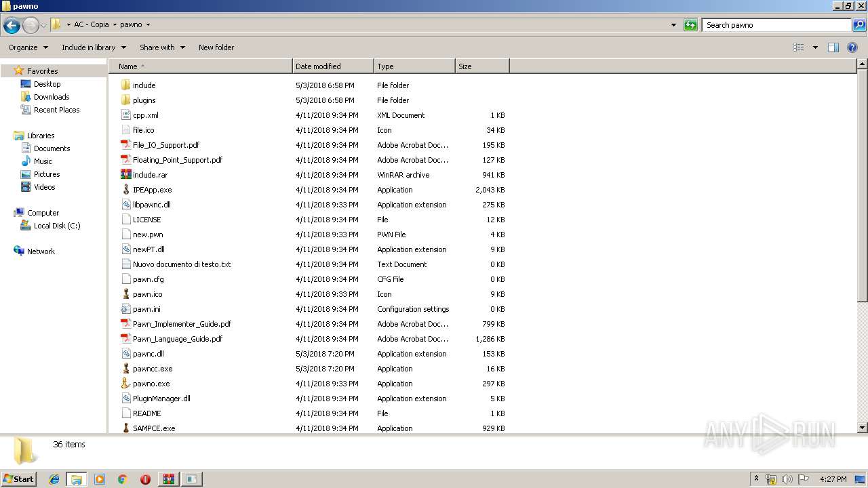Open Google Chrome from the taskbar
The width and height of the screenshot is (868, 488).
(x=123, y=479)
